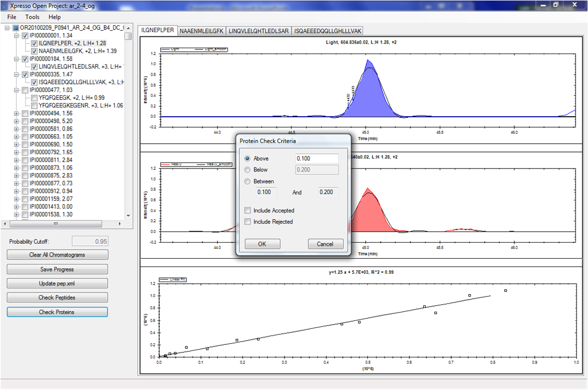Switch to the NAAENMLEILGFK tab

(201, 31)
